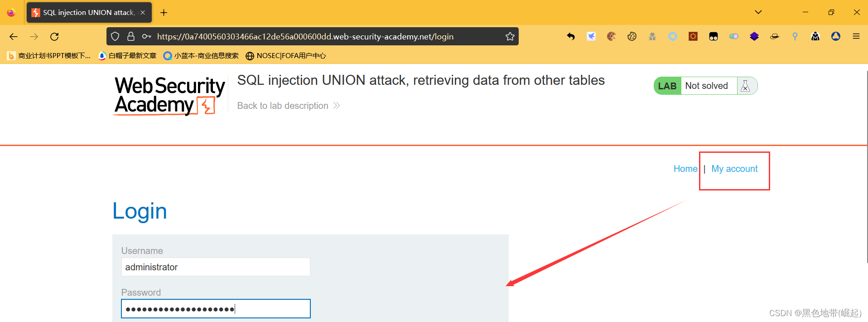Toggle the green switch extension in toolbar
The image size is (868, 322).
[x=734, y=37]
